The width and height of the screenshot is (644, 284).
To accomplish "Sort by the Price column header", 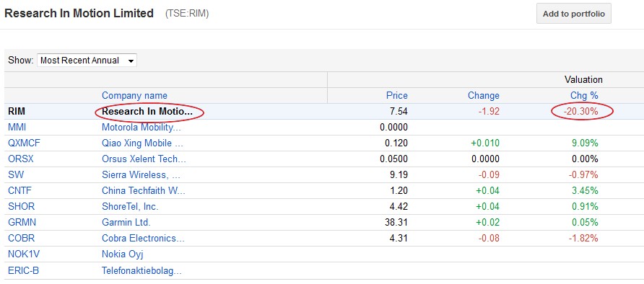I will [397, 95].
